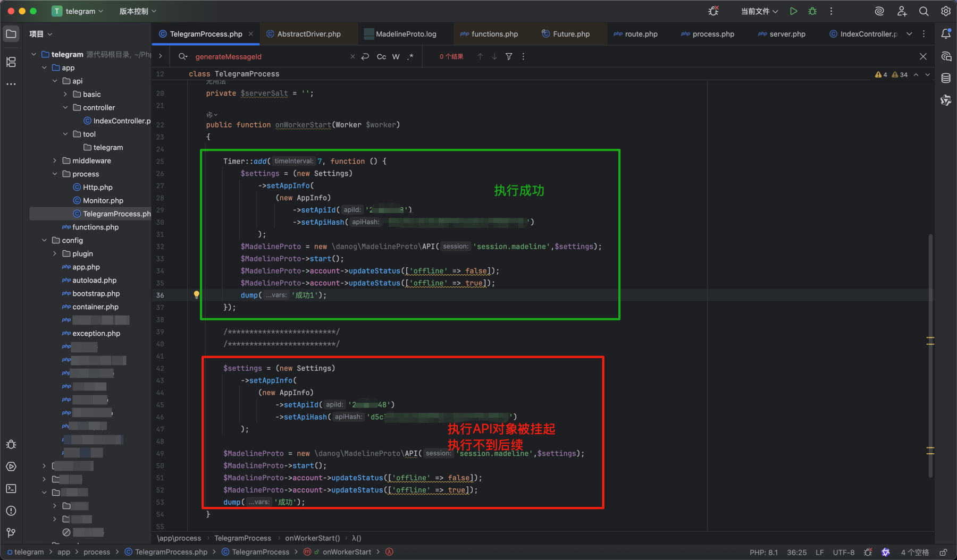Open the Debug tool window bug icon

(x=11, y=444)
